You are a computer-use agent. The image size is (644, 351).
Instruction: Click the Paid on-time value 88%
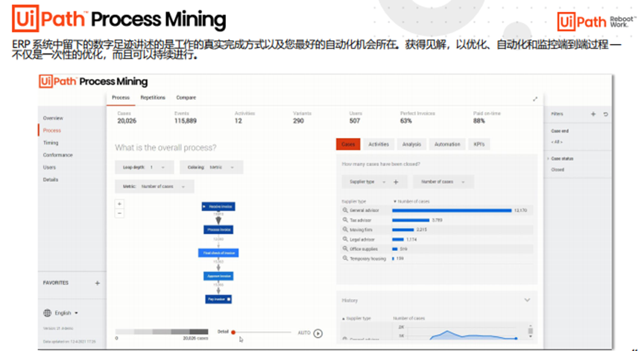(479, 121)
